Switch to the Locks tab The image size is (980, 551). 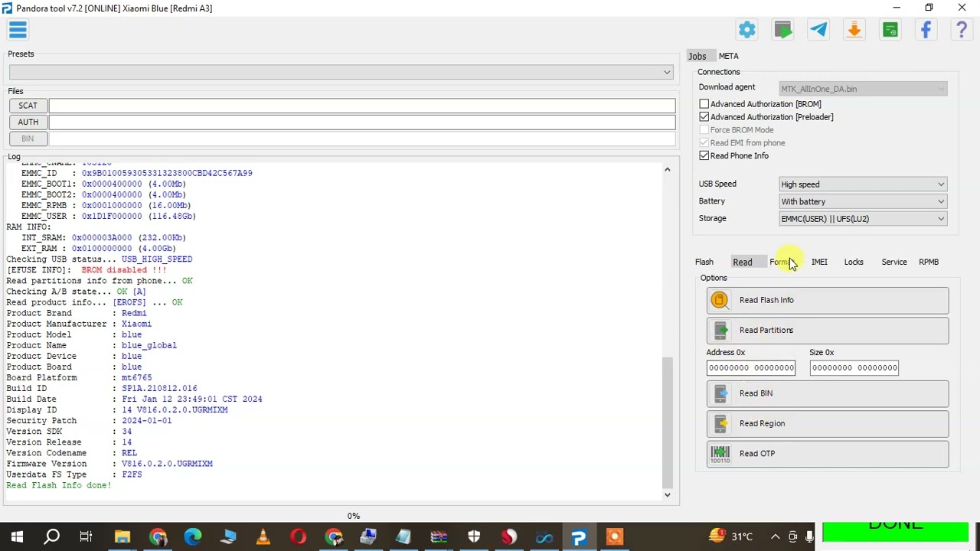click(x=854, y=262)
